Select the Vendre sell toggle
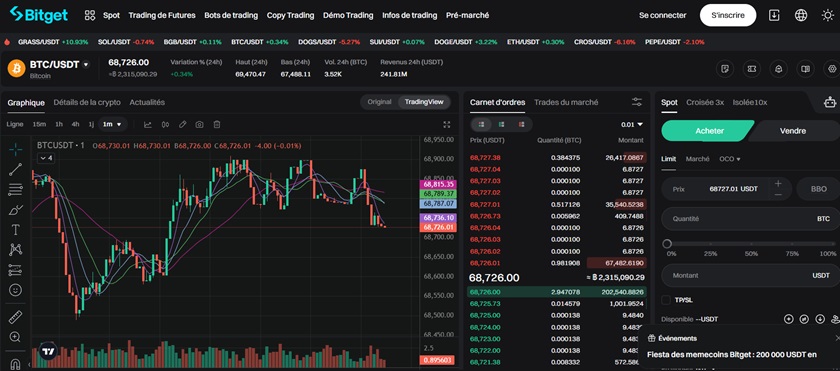The image size is (840, 371). tap(792, 131)
